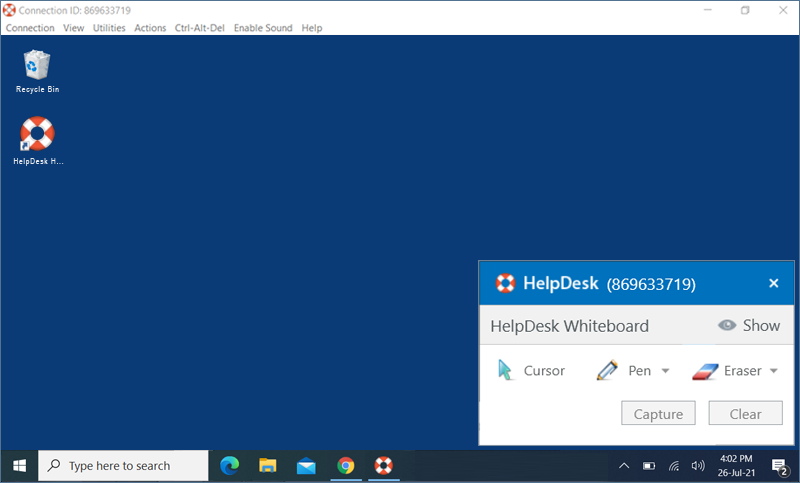Show hidden system tray icons

pos(623,466)
